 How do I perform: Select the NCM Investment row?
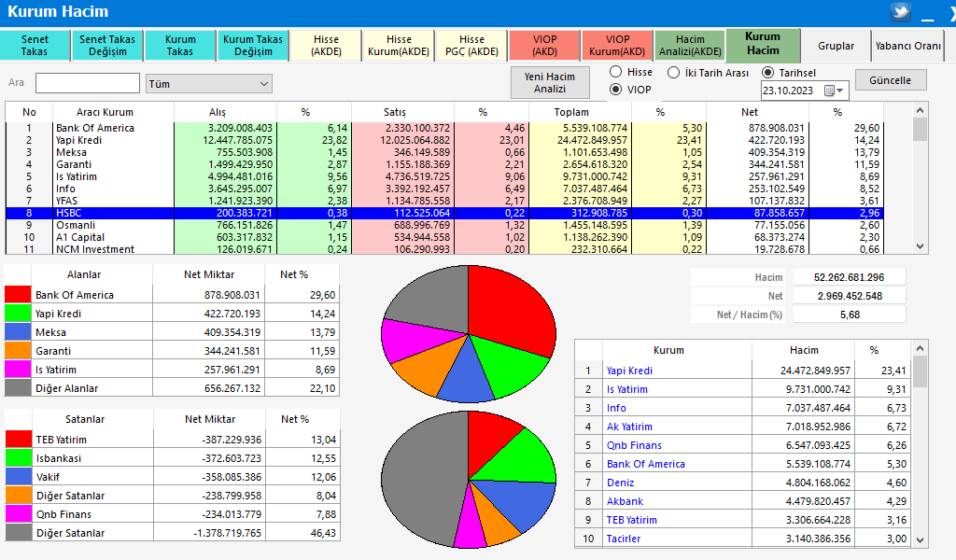click(443, 249)
